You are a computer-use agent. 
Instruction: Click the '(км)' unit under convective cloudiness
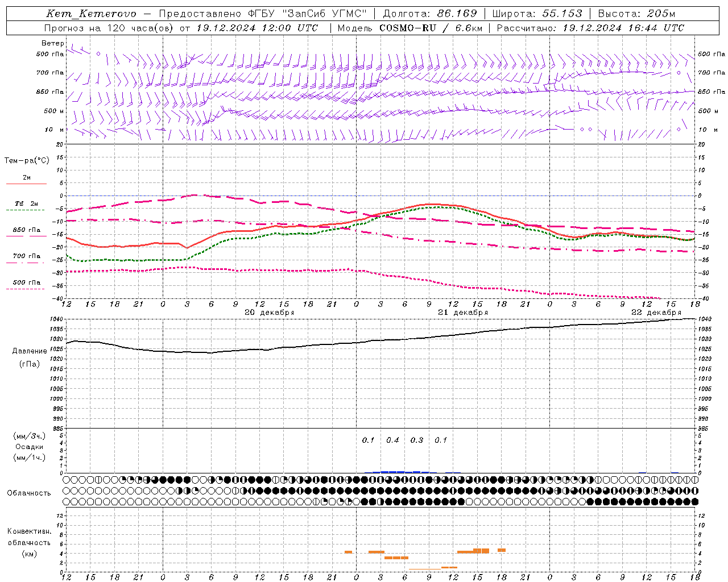[30, 554]
